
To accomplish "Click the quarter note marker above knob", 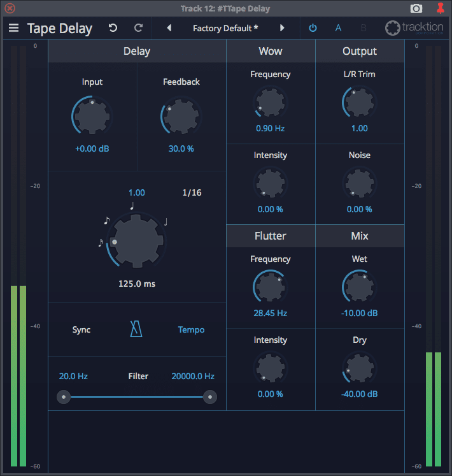I will pos(132,206).
